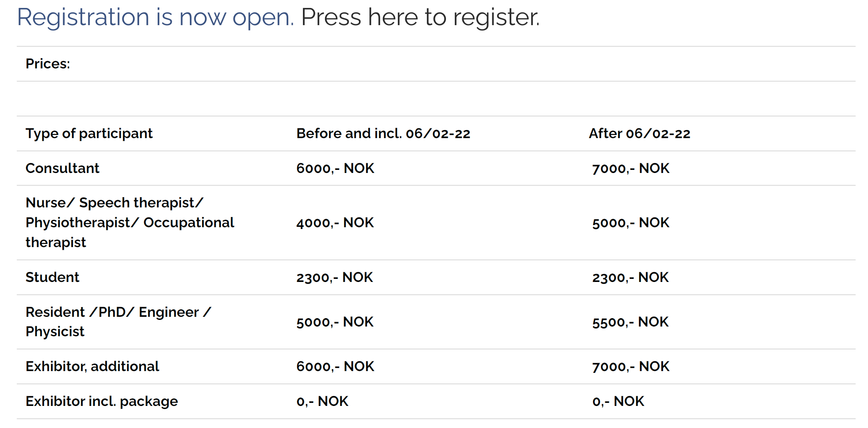
Task: Click the 'Prices:' label
Action: (48, 64)
